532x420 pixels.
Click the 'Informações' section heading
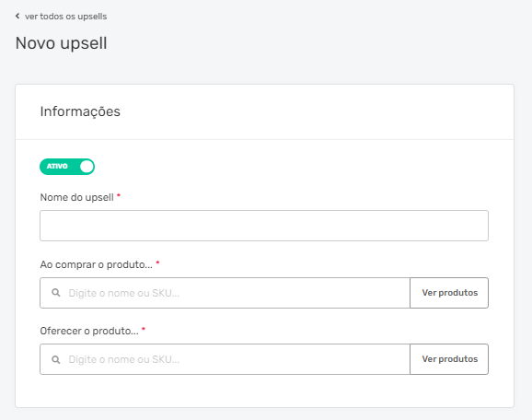click(x=80, y=111)
